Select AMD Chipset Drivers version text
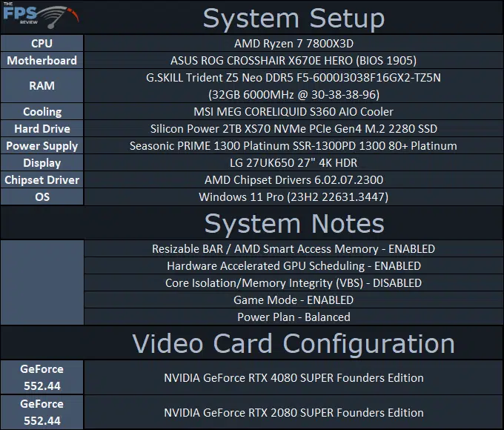Image resolution: width=504 pixels, height=430 pixels. (294, 179)
